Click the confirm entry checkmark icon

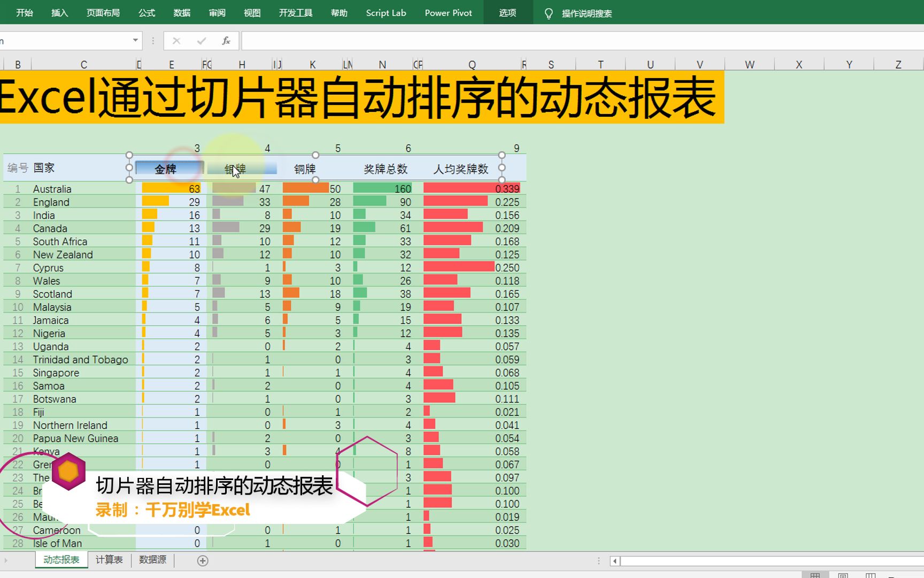202,41
